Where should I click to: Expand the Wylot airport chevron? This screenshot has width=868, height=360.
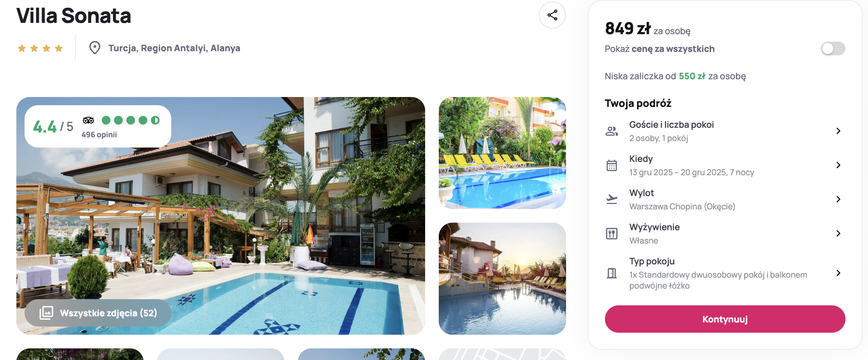click(x=838, y=199)
